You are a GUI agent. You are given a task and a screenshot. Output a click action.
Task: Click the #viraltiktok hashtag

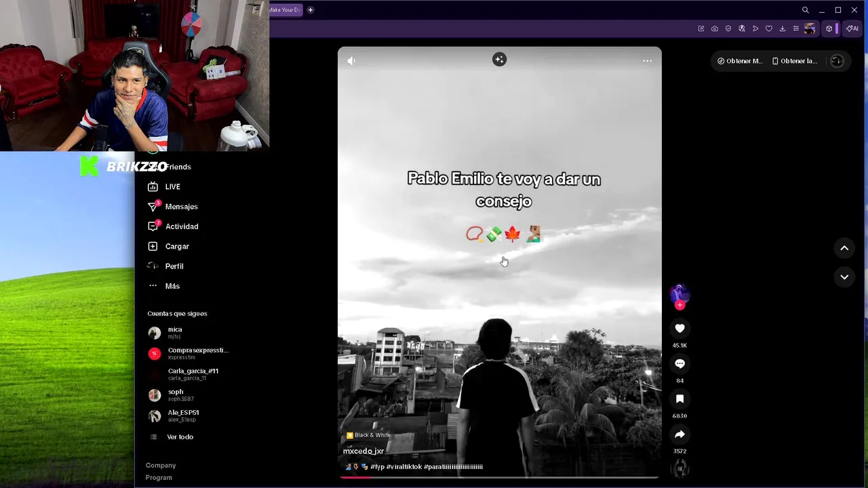click(x=404, y=467)
